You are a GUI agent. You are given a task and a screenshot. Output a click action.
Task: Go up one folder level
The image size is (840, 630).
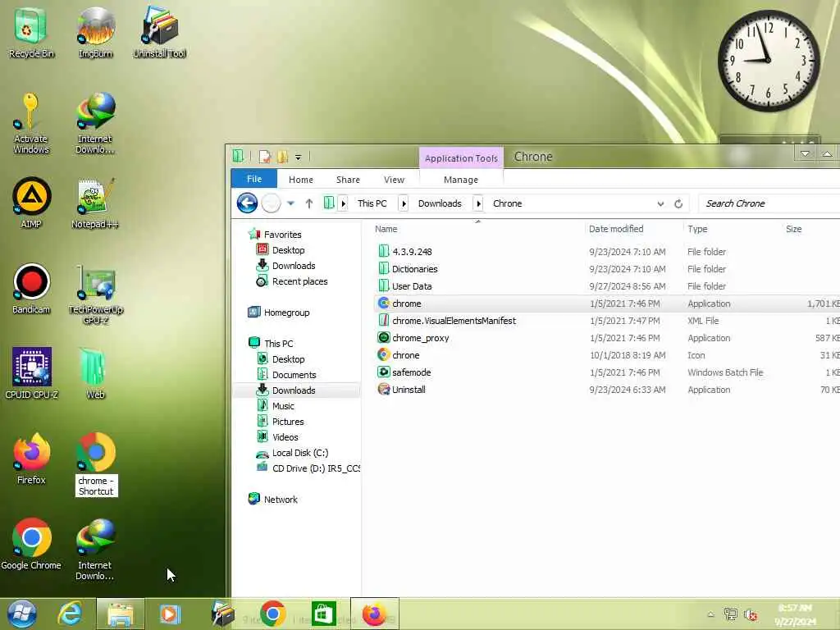(x=309, y=203)
